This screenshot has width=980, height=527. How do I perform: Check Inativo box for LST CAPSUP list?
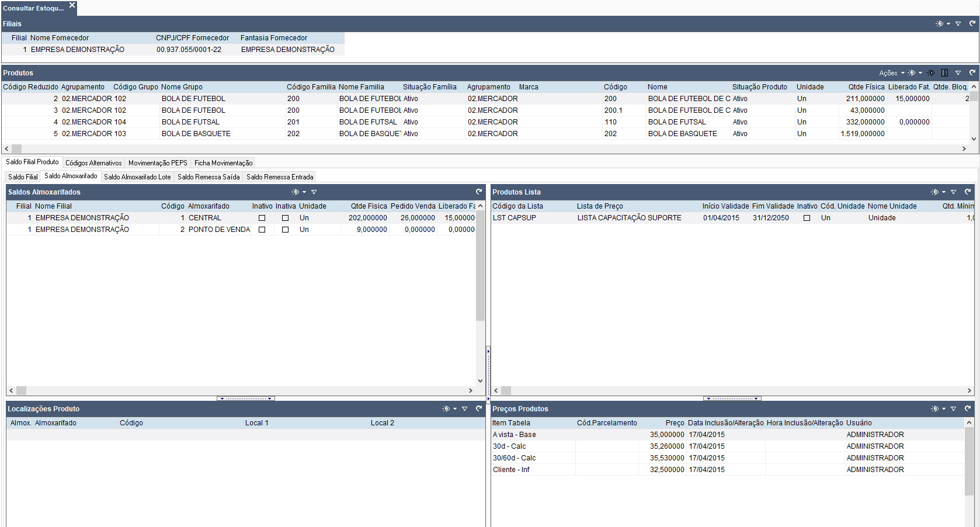807,218
